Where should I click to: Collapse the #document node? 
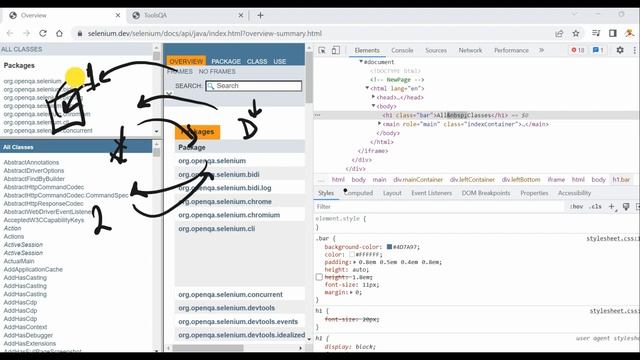(x=361, y=62)
